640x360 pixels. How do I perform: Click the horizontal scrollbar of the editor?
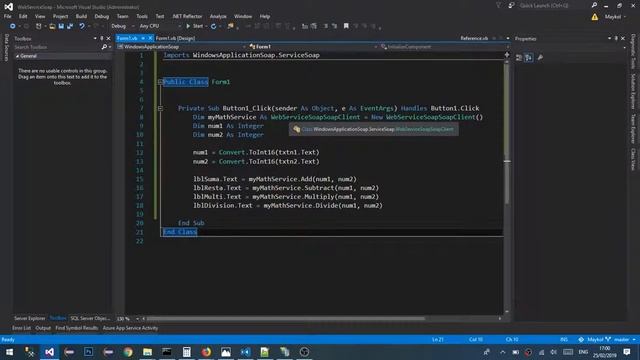286,318
